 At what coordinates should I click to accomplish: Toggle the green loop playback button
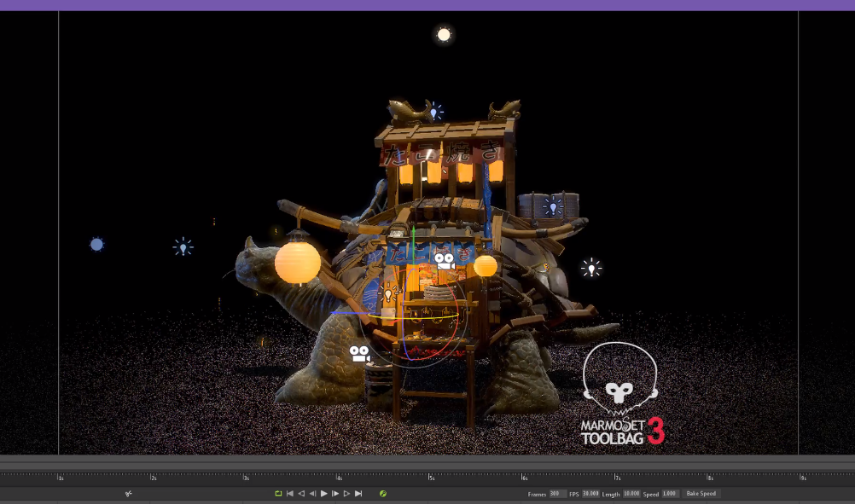click(278, 494)
